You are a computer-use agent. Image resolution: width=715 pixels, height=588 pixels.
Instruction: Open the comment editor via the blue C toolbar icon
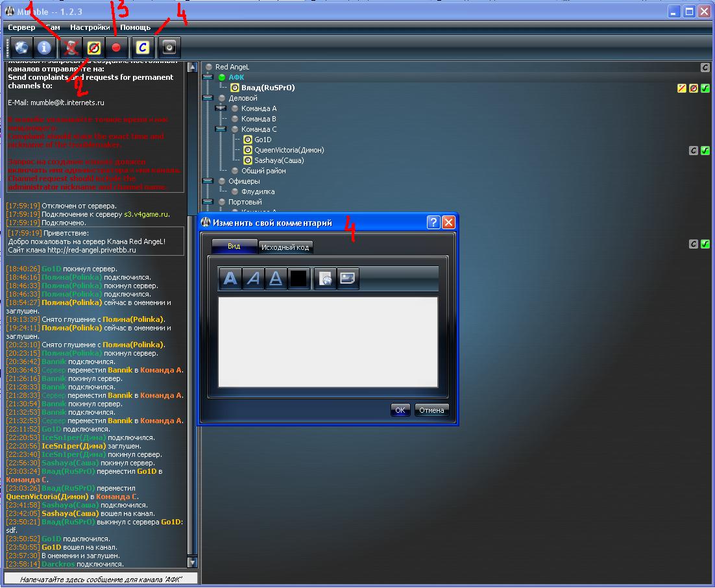click(x=143, y=47)
